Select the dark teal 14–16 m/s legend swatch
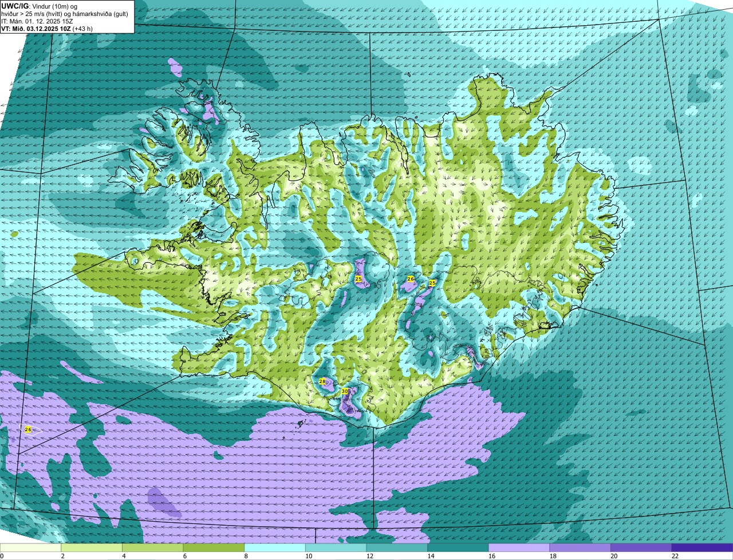 (458, 547)
